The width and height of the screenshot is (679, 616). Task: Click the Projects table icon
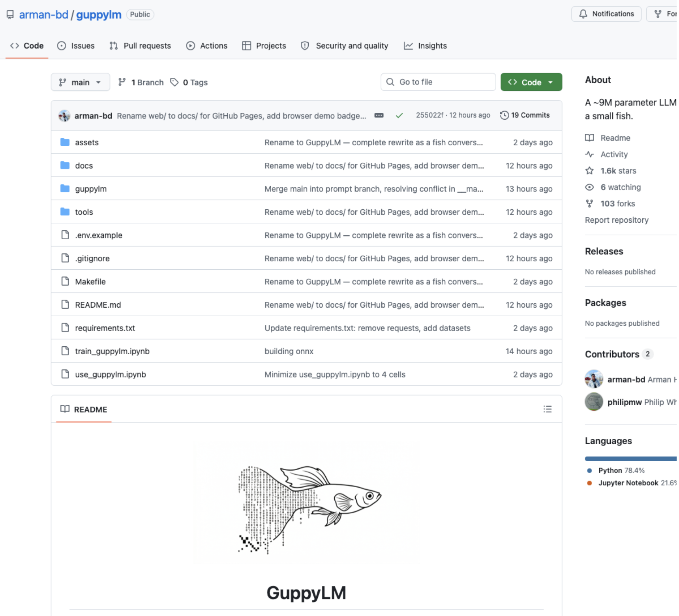247,46
